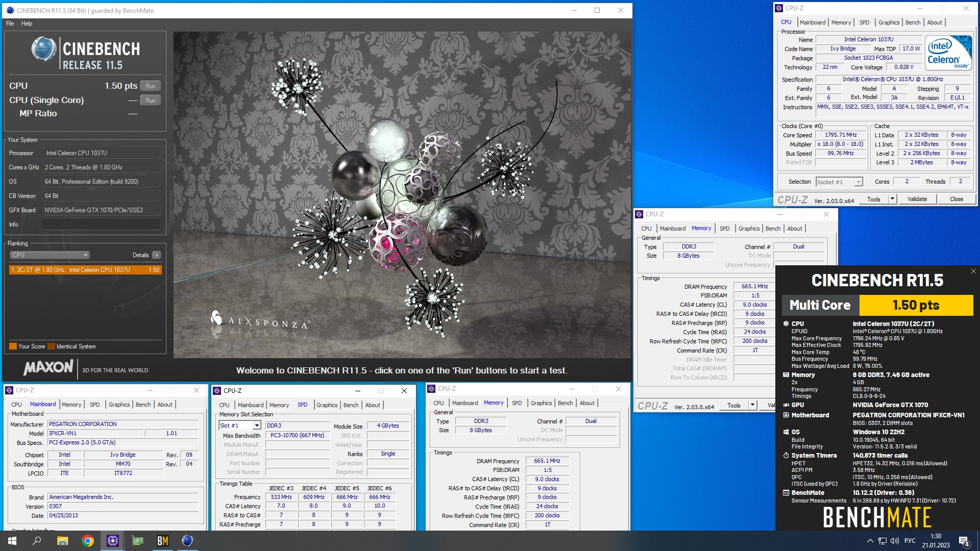Click the GFX Board NVIDIA GeForce field

point(102,210)
